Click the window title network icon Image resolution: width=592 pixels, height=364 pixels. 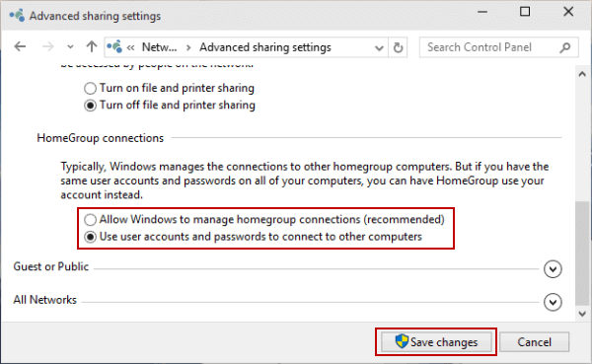click(17, 16)
